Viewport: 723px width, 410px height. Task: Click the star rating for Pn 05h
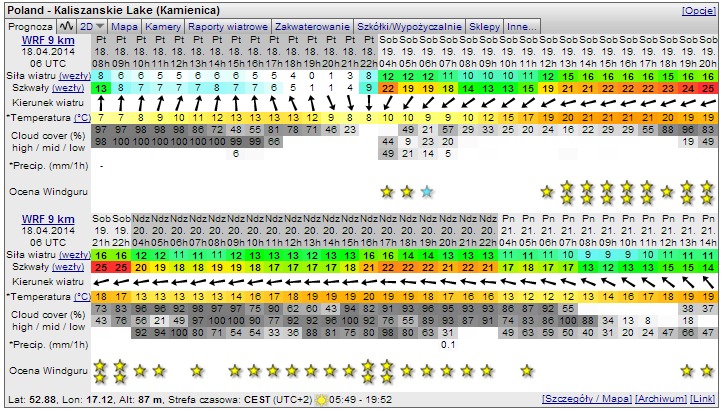pyautogui.click(x=527, y=370)
